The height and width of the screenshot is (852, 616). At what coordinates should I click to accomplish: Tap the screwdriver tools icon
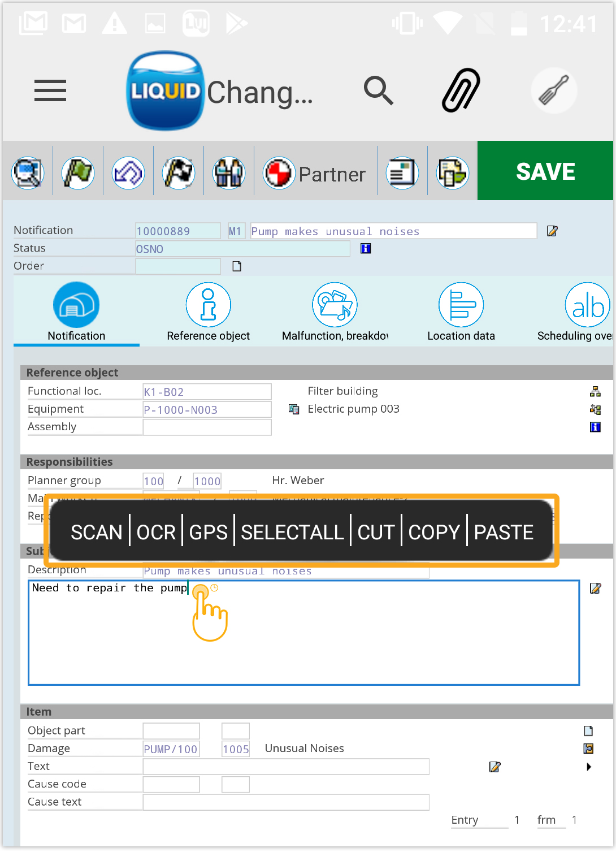coord(553,90)
